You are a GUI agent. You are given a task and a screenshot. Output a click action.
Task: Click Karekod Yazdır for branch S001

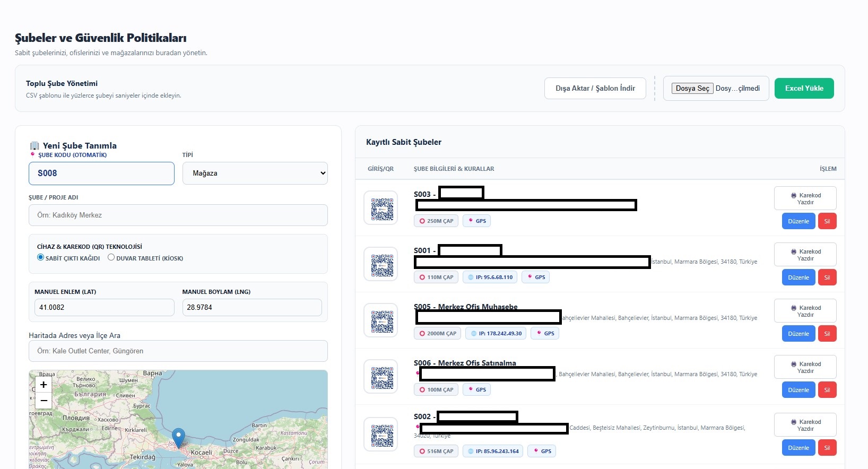click(805, 255)
